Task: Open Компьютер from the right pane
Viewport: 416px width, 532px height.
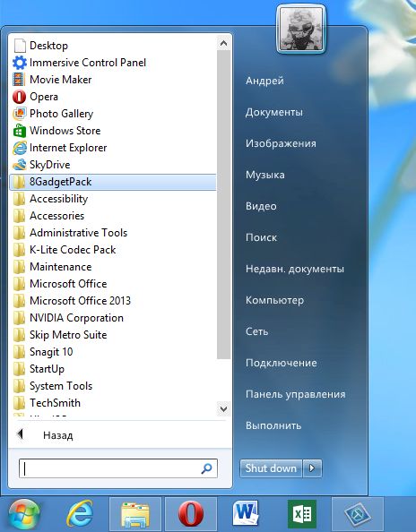Action: [x=274, y=300]
